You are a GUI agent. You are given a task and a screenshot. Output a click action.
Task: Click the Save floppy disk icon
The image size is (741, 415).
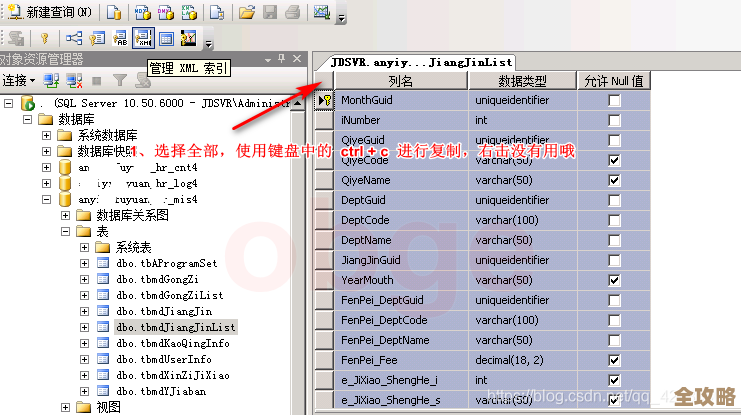(x=270, y=12)
